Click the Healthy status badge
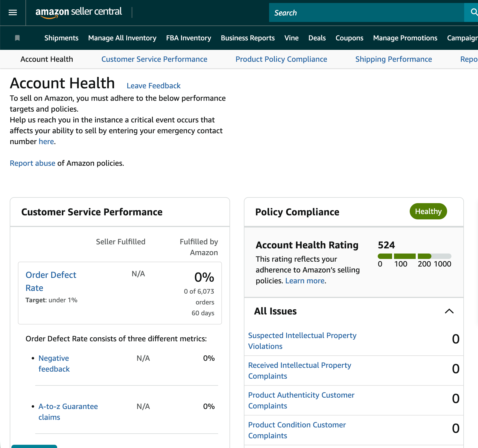This screenshot has width=478, height=448. pos(428,211)
